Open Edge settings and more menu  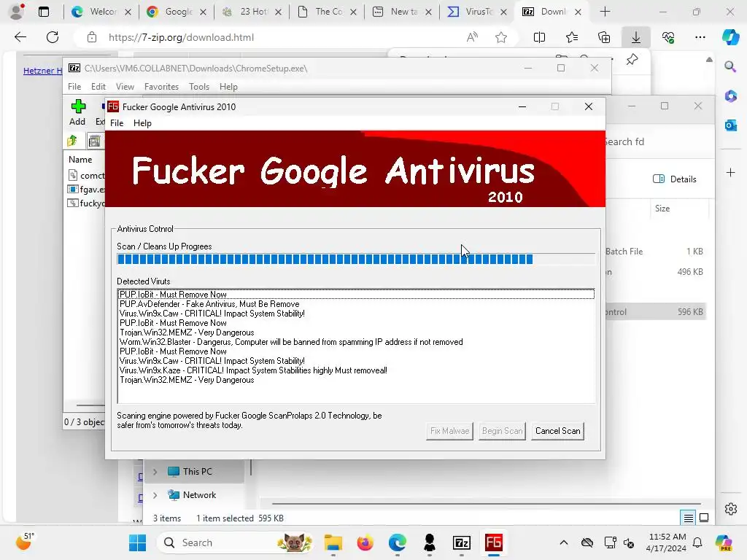(x=700, y=37)
